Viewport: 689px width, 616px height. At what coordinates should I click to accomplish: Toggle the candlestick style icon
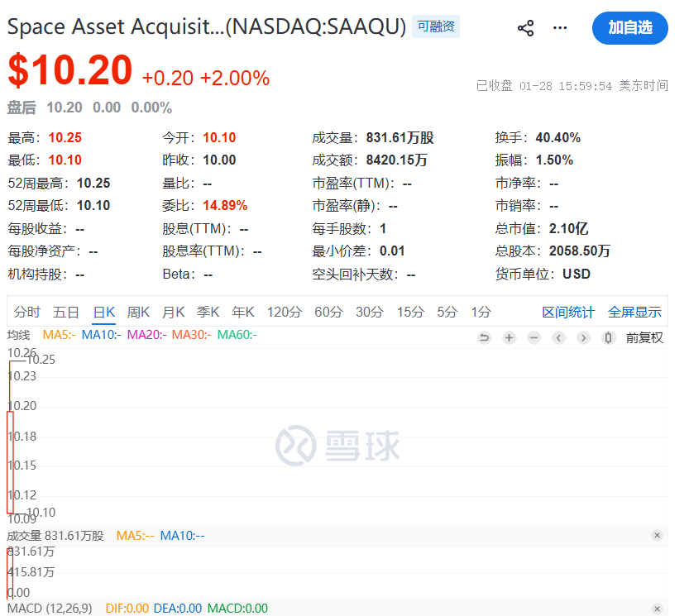[x=609, y=337]
